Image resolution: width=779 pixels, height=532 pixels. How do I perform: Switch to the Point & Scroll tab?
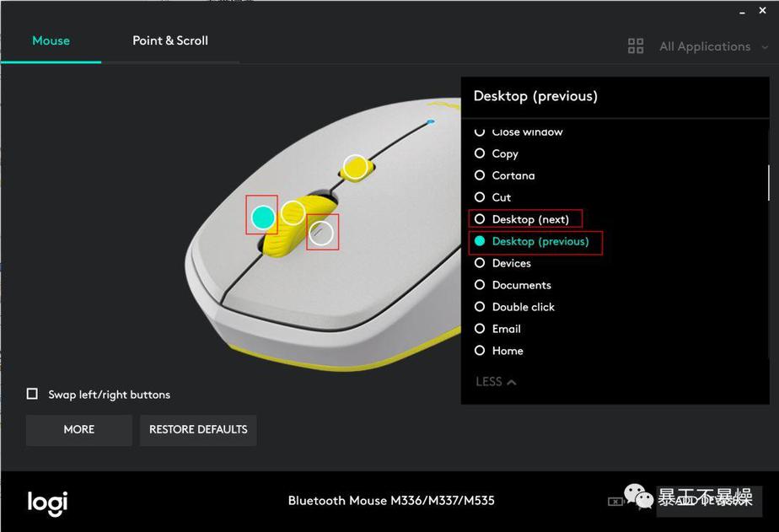coord(170,40)
